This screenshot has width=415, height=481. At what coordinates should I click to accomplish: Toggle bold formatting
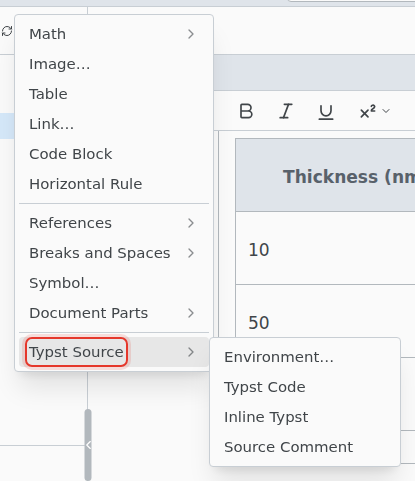tap(246, 111)
